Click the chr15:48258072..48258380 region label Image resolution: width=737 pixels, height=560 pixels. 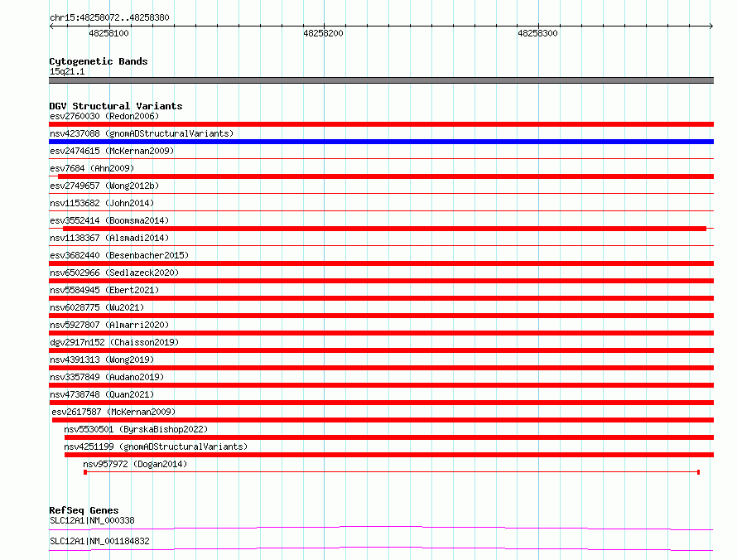[109, 17]
